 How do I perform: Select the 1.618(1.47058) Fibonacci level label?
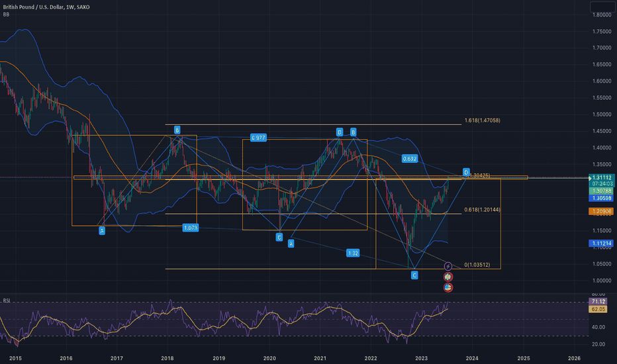[x=482, y=120]
